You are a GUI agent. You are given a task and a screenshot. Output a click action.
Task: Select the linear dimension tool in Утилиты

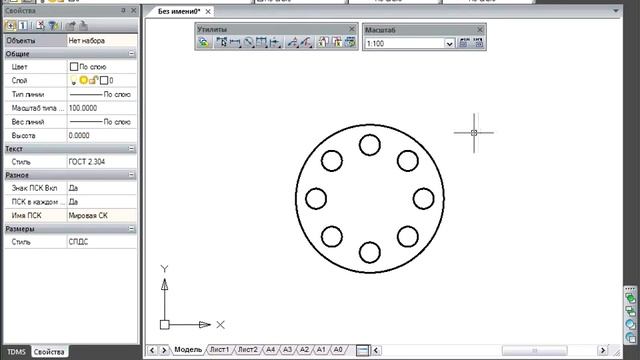click(235, 42)
